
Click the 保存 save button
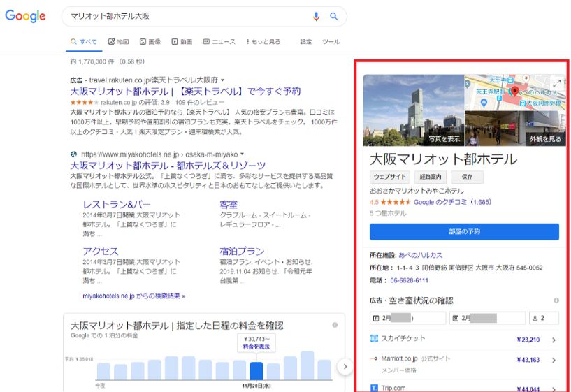click(468, 177)
